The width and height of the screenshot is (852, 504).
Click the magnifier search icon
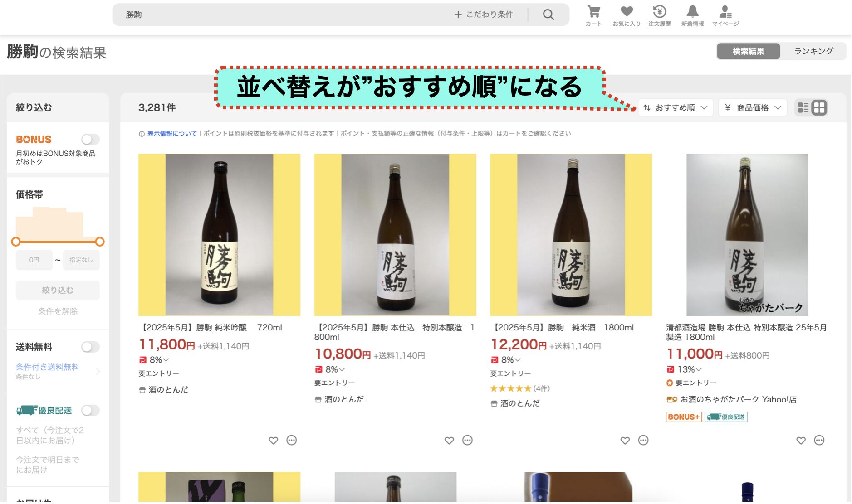548,15
